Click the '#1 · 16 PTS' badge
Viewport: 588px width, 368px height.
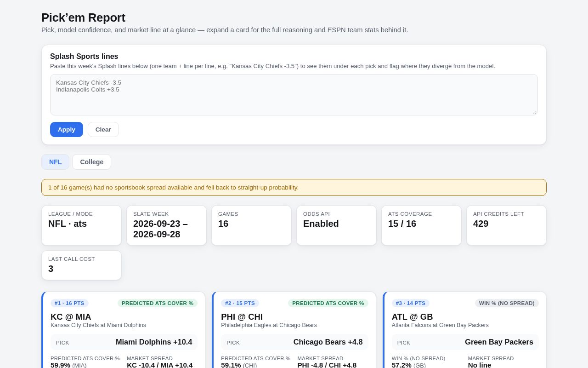click(69, 303)
